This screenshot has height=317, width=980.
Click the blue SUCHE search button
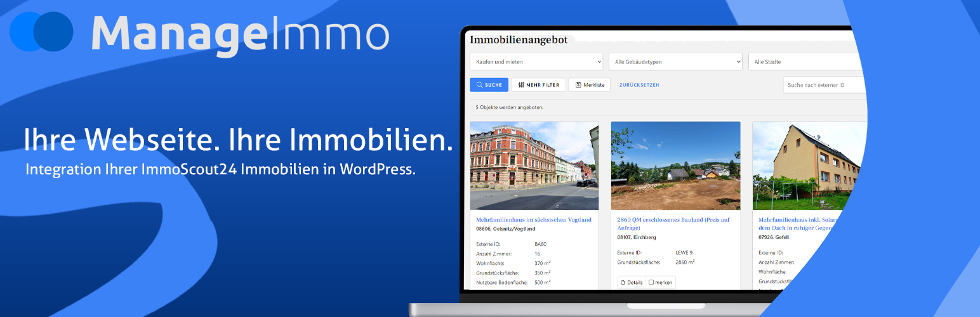coord(489,85)
